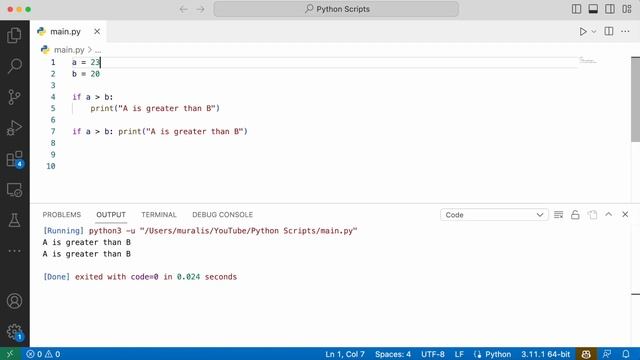Click the Running python3 command line
640x360 pixels.
point(200,231)
